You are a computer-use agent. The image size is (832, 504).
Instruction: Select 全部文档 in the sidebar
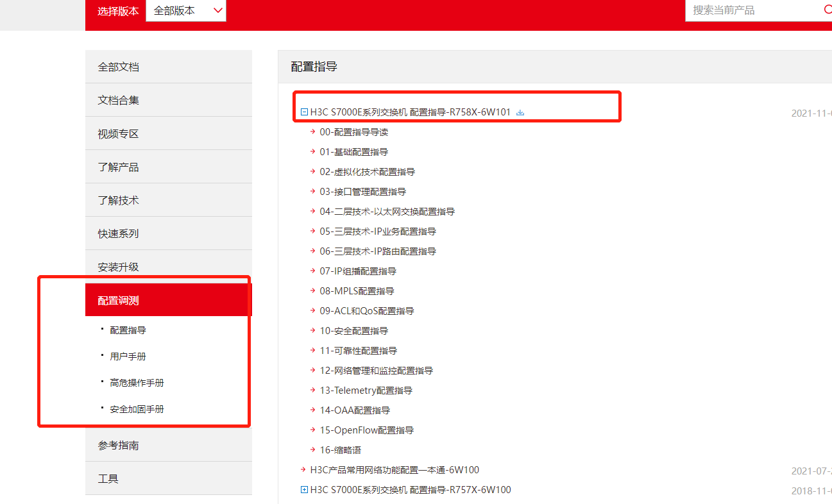pyautogui.click(x=169, y=67)
